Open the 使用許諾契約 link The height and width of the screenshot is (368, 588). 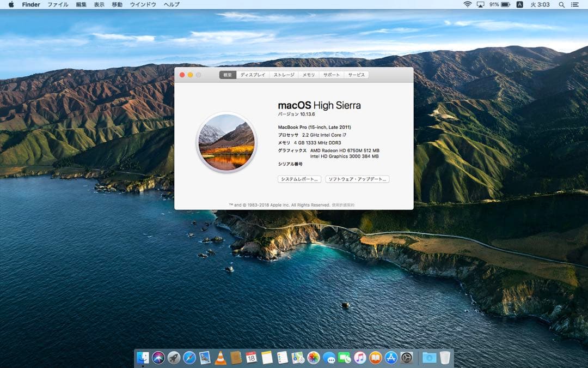click(x=343, y=205)
